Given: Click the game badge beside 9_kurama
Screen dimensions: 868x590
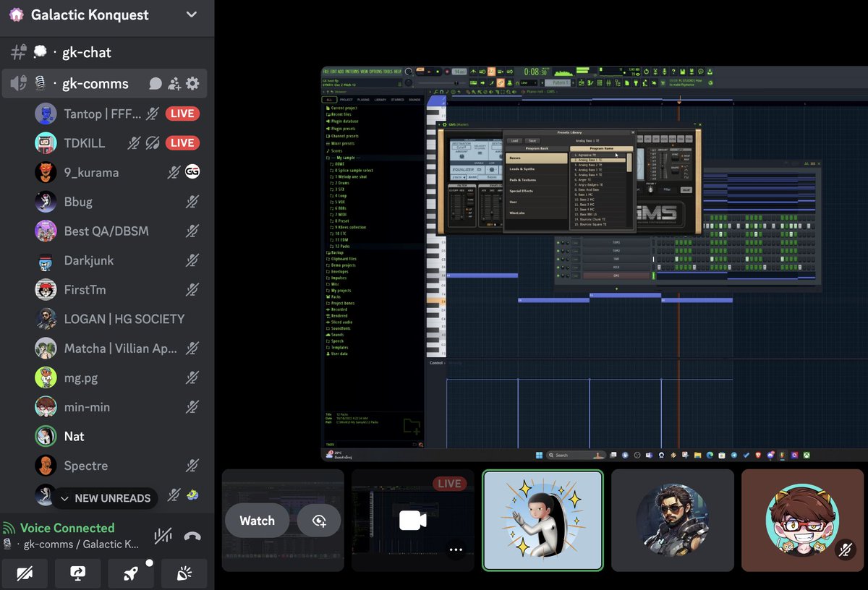Looking at the screenshot, I should tap(192, 172).
